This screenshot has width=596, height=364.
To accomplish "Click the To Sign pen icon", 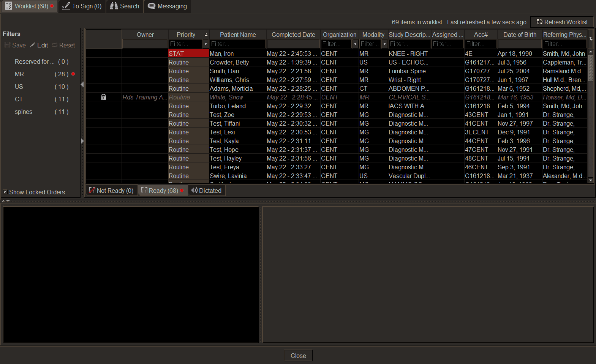I will coord(66,6).
